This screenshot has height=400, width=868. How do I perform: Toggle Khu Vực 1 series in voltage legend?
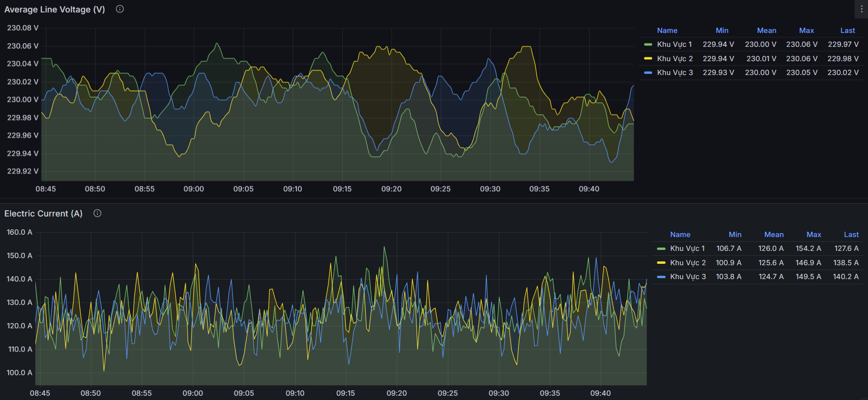click(x=674, y=44)
